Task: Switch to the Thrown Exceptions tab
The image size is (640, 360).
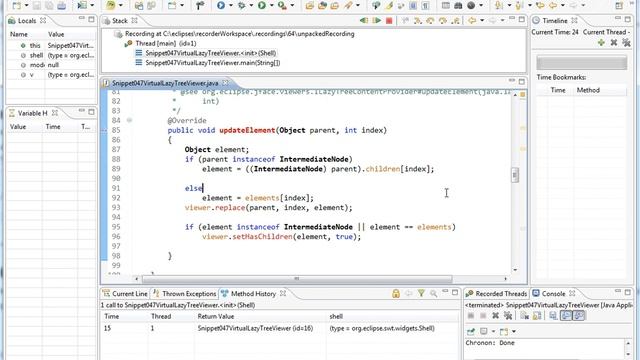Action: pos(184,293)
